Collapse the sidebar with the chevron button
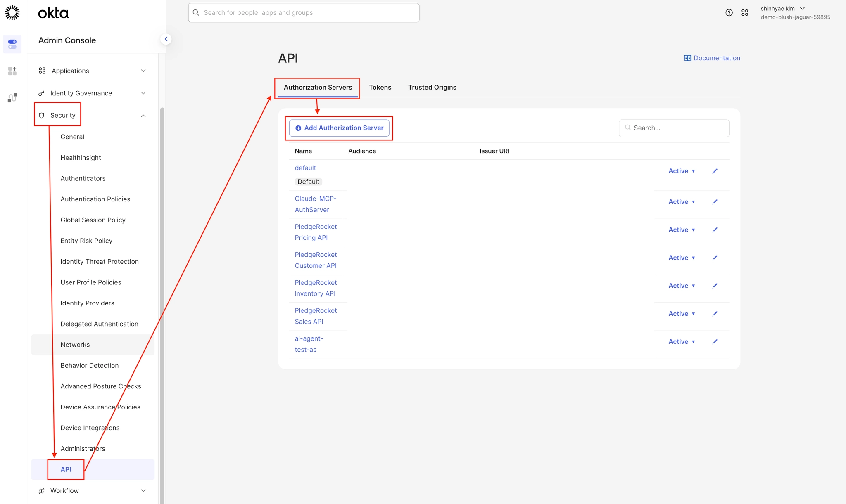Image resolution: width=846 pixels, height=504 pixels. pos(166,39)
